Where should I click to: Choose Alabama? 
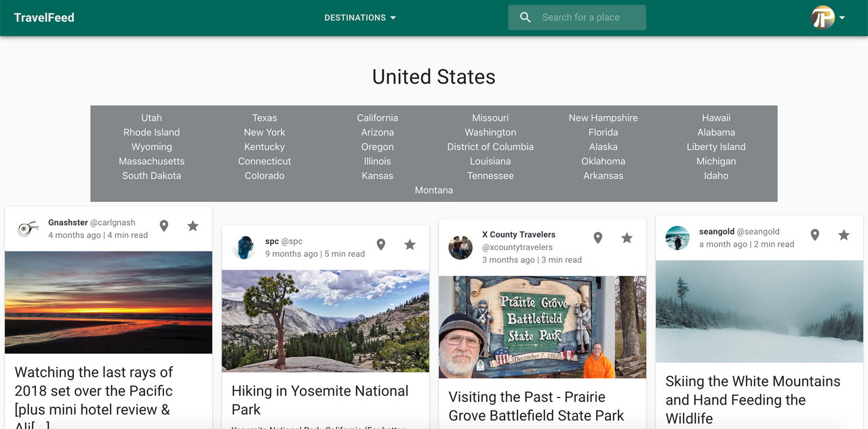point(716,132)
